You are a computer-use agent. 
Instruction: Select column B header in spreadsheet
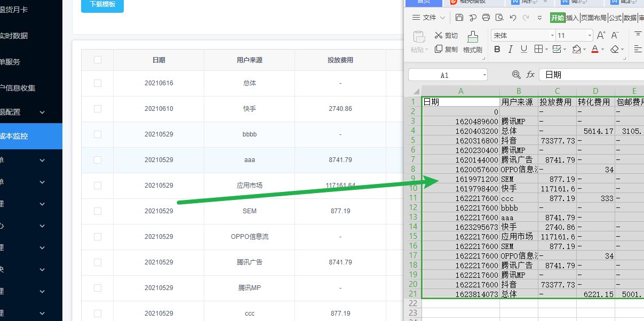coord(519,91)
